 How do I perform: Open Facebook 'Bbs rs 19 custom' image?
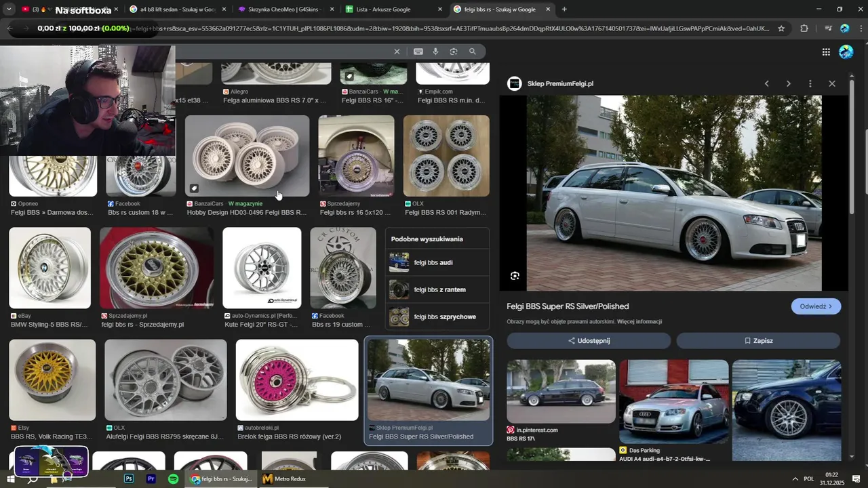click(x=343, y=268)
